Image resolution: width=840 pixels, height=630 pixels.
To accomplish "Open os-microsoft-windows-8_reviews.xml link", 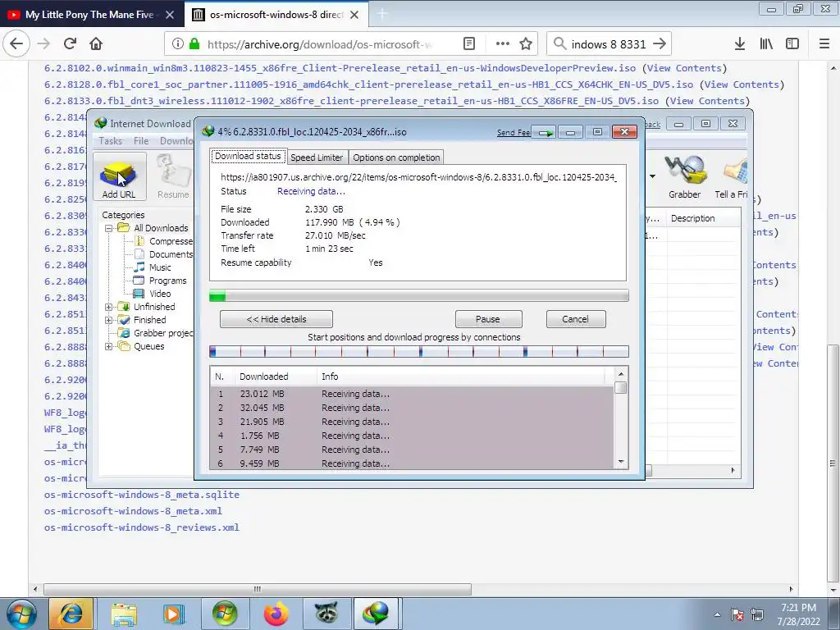I will 141,527.
